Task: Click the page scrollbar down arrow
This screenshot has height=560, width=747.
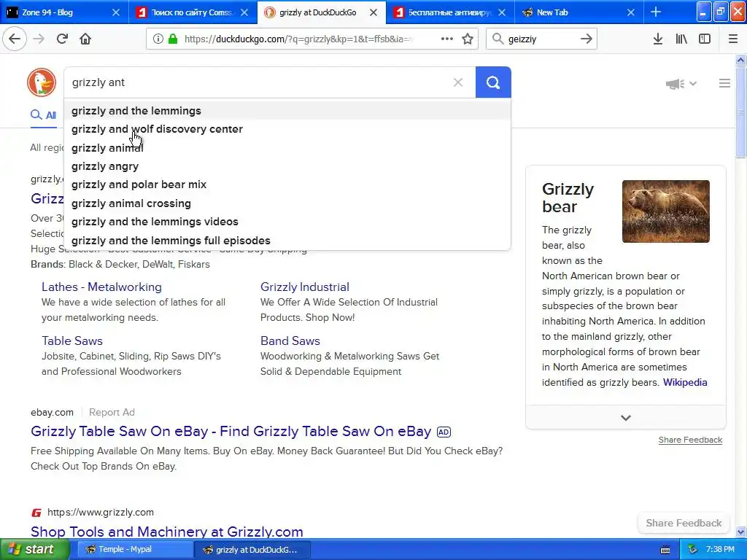Action: pos(740,532)
